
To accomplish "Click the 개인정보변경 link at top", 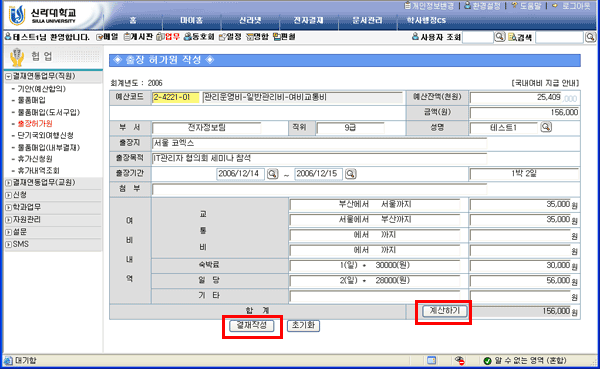I will 429,6.
